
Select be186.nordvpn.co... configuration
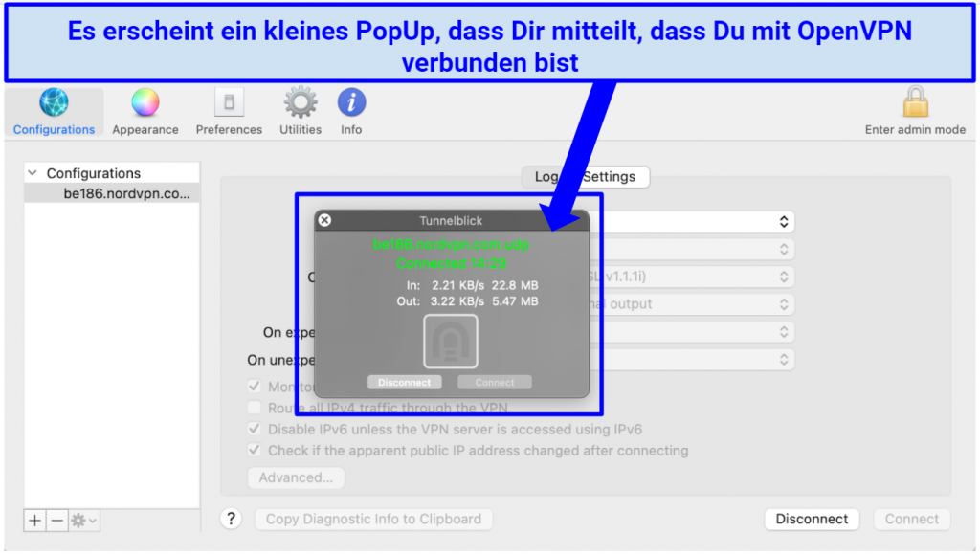112,193
